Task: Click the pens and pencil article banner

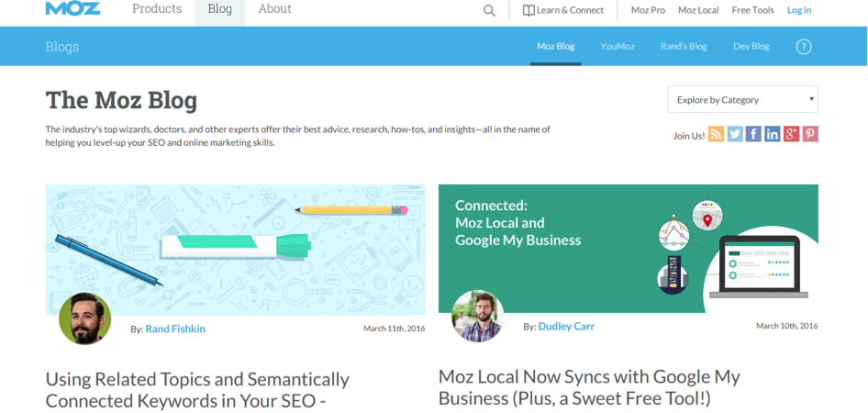Action: click(x=235, y=250)
